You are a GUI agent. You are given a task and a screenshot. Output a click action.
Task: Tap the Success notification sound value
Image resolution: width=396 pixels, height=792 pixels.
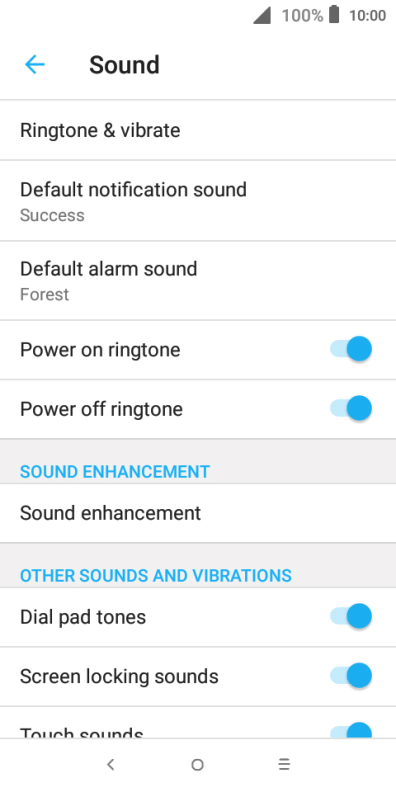coord(52,216)
